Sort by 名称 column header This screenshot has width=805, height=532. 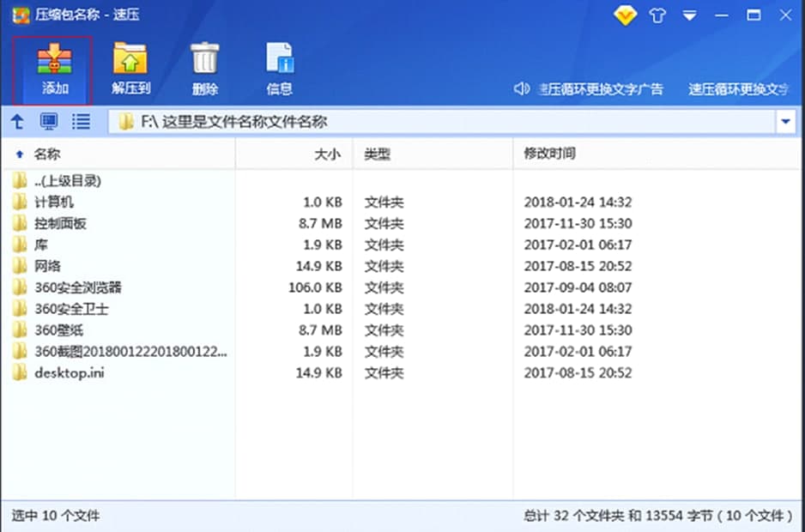coord(47,154)
